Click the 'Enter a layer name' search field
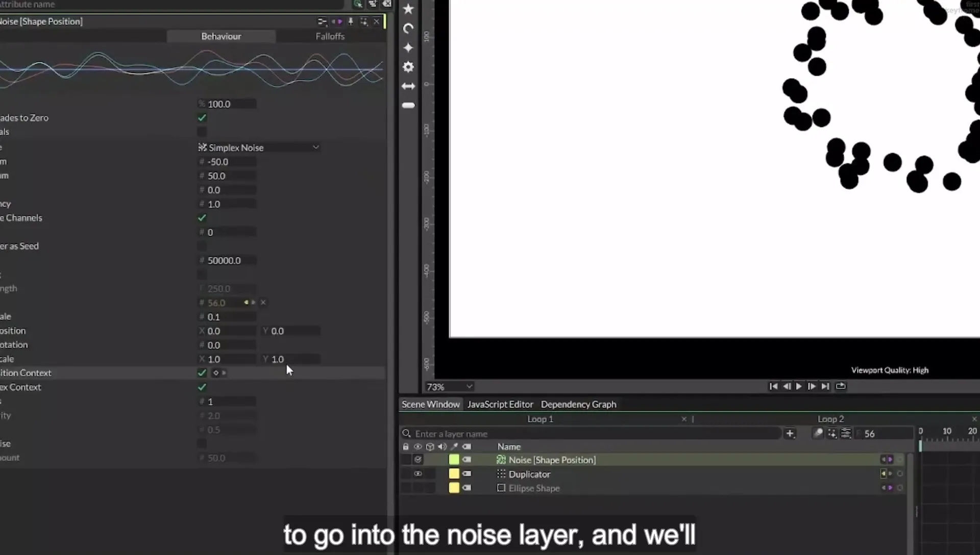Screen dimensions: 980x555 click(x=592, y=434)
